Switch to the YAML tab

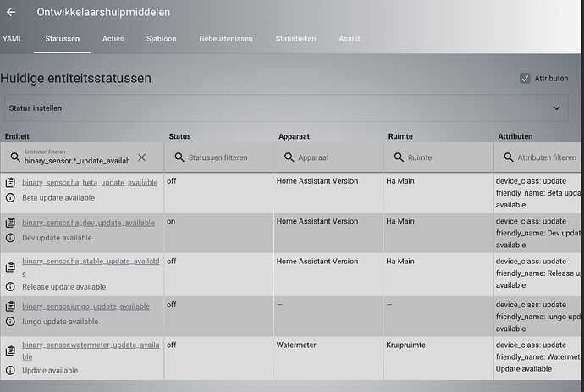pyautogui.click(x=13, y=39)
